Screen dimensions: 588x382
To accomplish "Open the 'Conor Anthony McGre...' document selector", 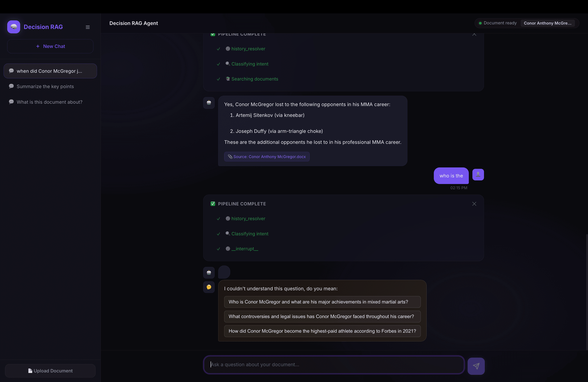I will pos(548,23).
